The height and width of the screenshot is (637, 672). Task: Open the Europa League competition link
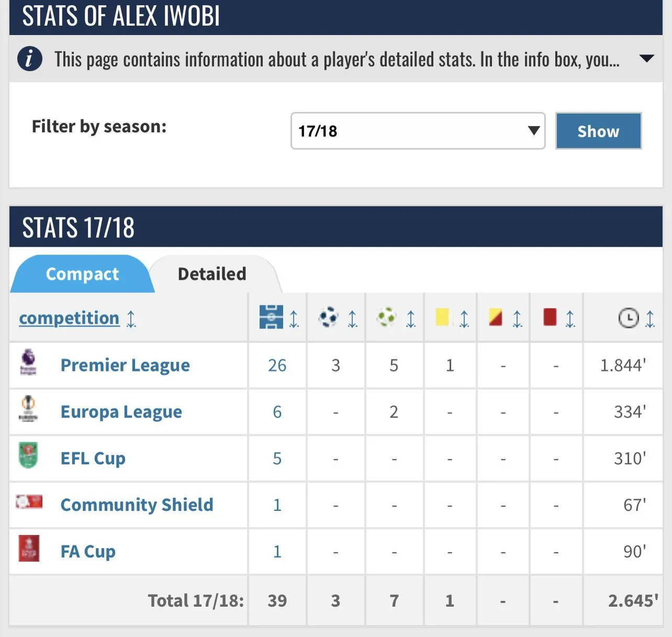(x=121, y=412)
